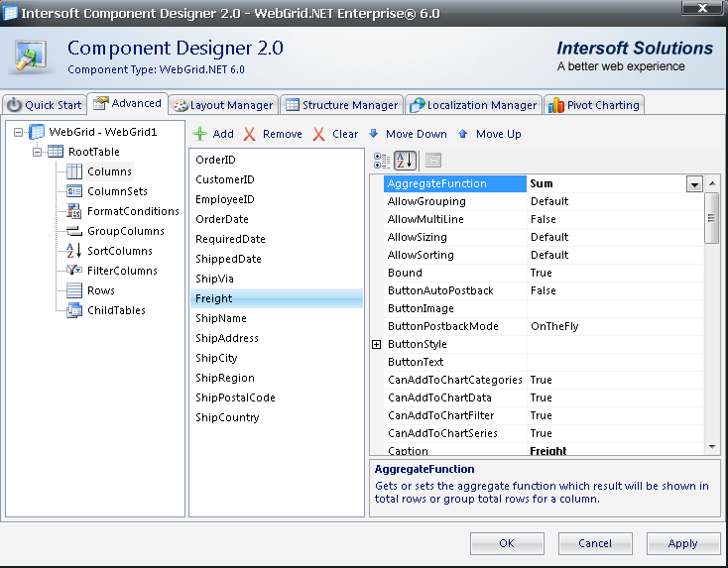Click the GroupColumns node icon
The height and width of the screenshot is (568, 728).
74,231
